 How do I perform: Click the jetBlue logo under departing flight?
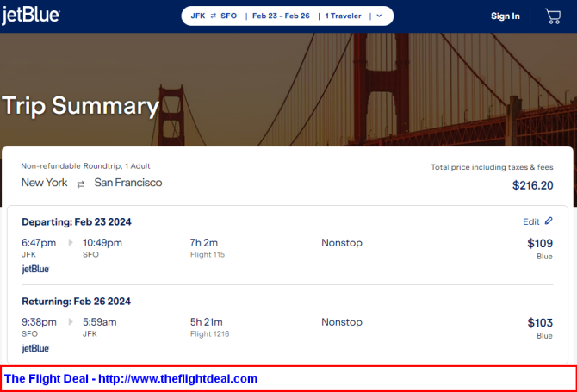click(35, 269)
